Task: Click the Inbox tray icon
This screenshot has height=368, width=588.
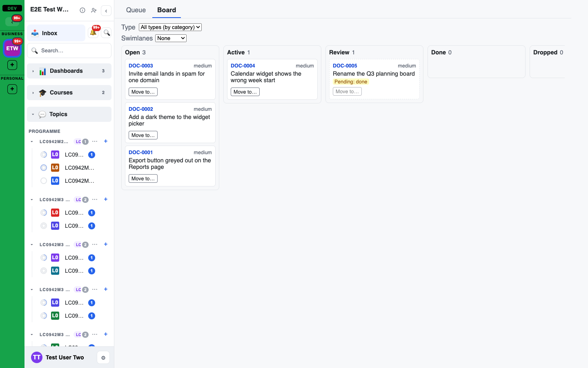Action: pos(35,33)
